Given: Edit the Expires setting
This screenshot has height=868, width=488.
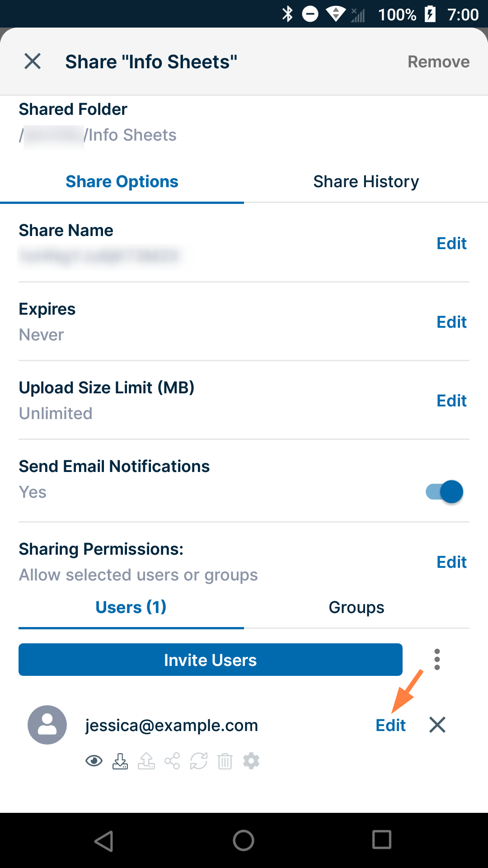Looking at the screenshot, I should tap(451, 322).
